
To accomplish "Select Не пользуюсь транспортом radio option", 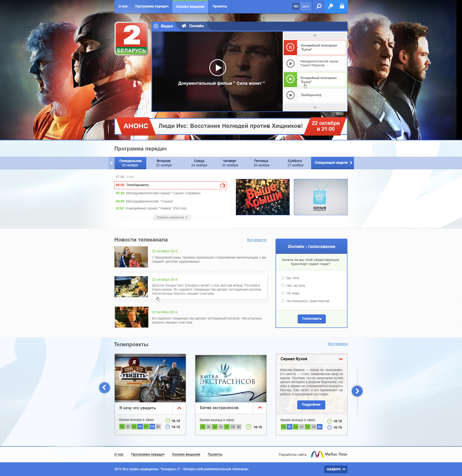I will [x=283, y=301].
